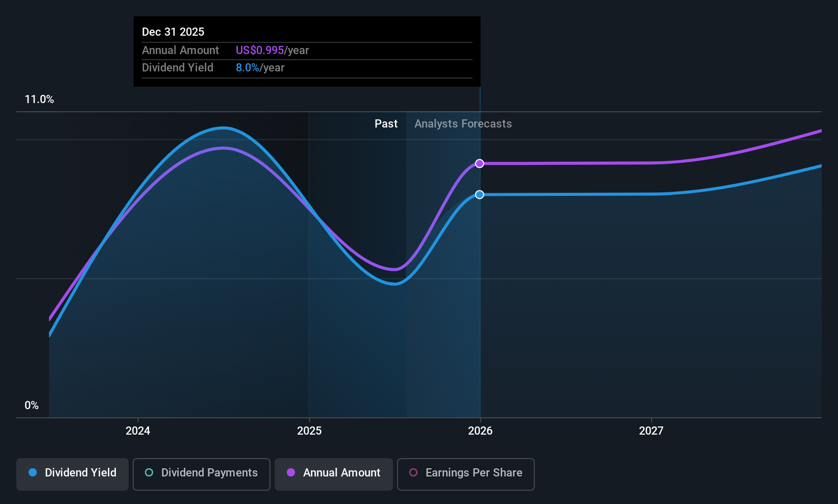Click the 0% axis label
Screen dimensions: 838x504
[32, 406]
